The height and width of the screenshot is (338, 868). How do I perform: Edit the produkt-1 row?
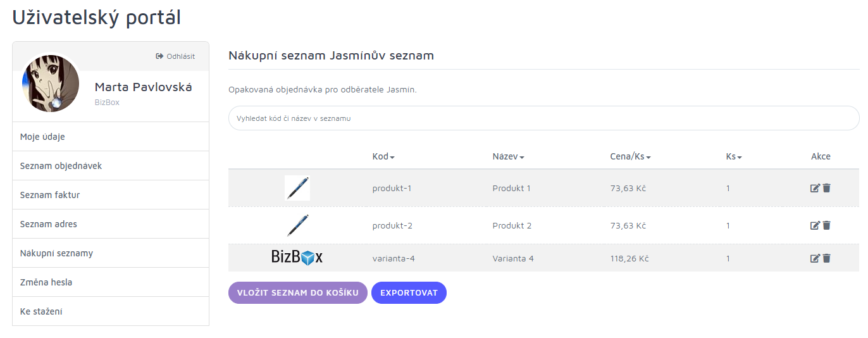[815, 188]
